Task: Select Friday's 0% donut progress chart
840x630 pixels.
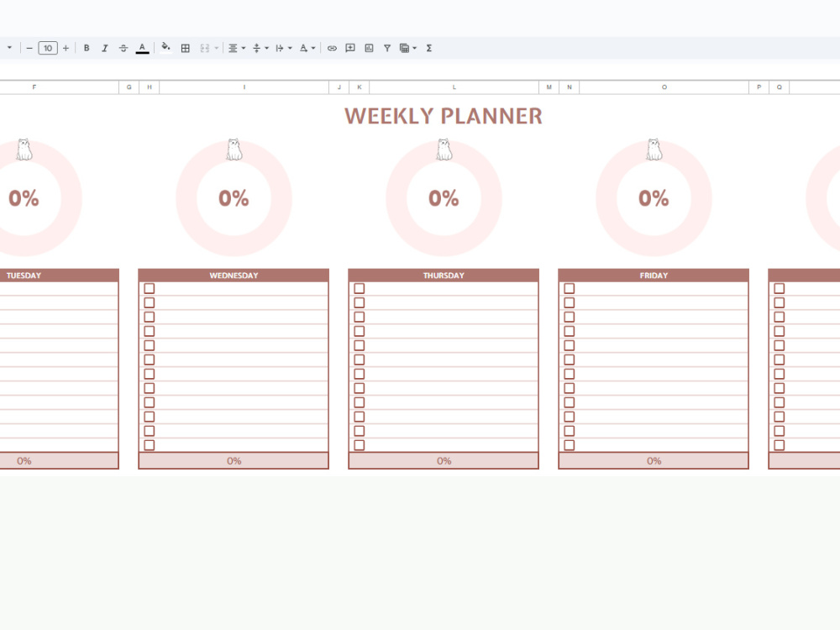Action: point(654,198)
